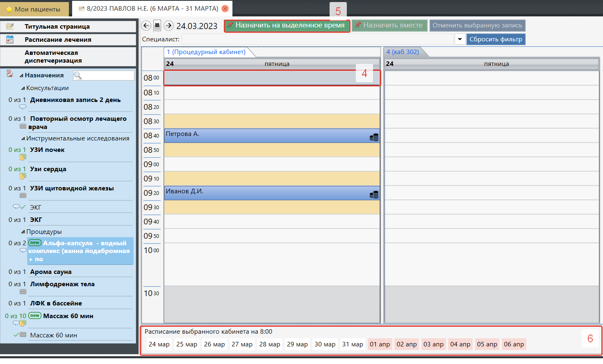Image resolution: width=603 pixels, height=364 pixels.
Task: Collapse the Консультации group
Action: tap(23, 88)
